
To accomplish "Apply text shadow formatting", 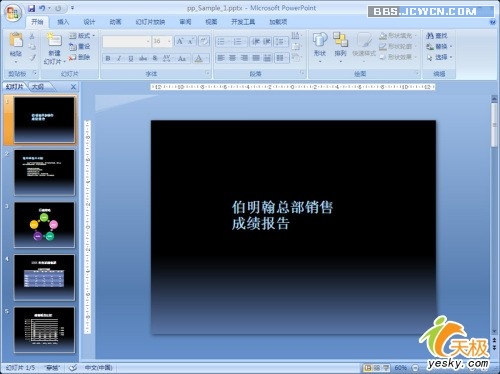I will pos(155,58).
